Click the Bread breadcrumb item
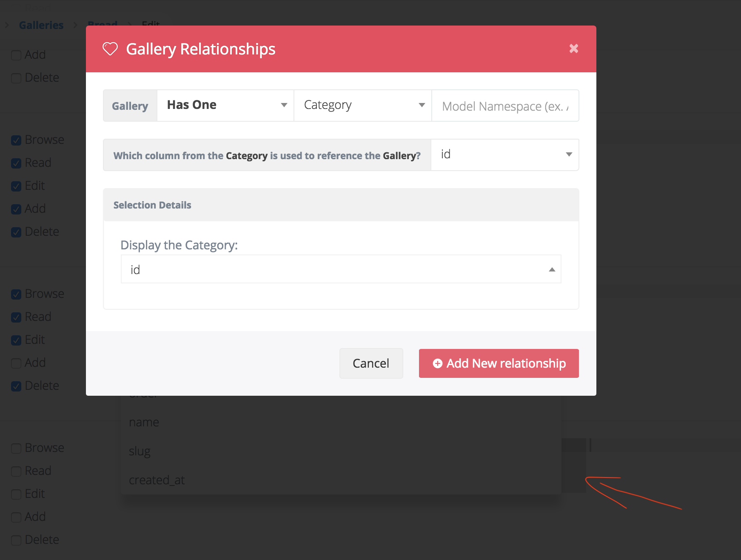This screenshot has height=560, width=741. point(103,24)
